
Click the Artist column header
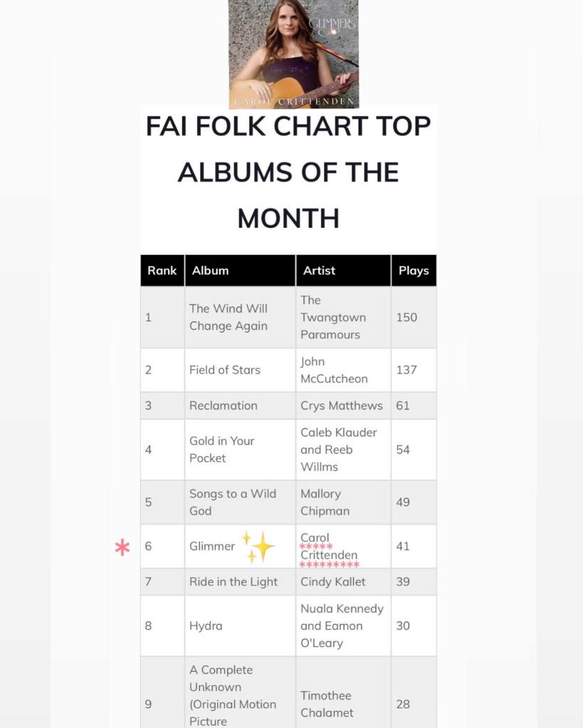coord(319,270)
